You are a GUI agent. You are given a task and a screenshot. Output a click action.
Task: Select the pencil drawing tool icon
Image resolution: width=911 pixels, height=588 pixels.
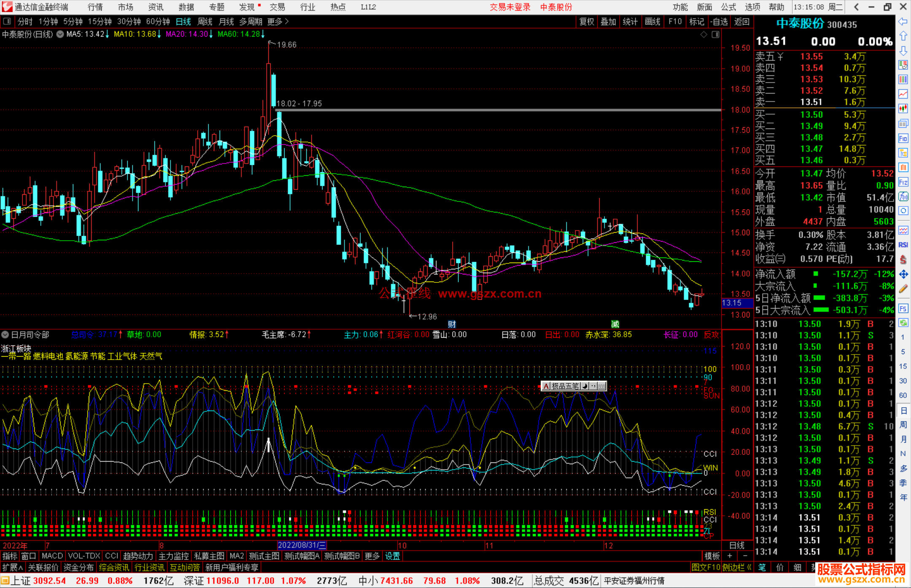(903, 289)
